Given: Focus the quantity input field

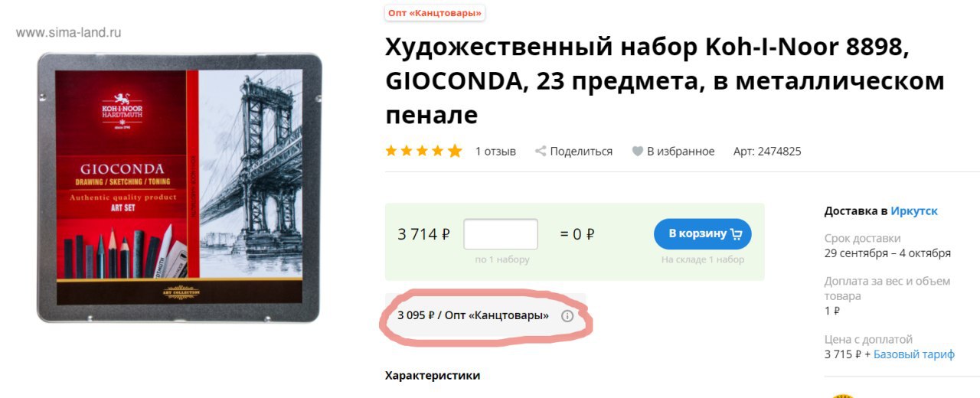Looking at the screenshot, I should pyautogui.click(x=501, y=233).
